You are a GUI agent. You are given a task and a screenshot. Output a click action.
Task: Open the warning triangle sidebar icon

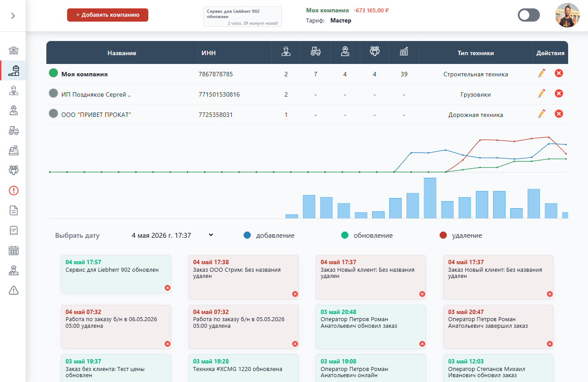pos(14,290)
